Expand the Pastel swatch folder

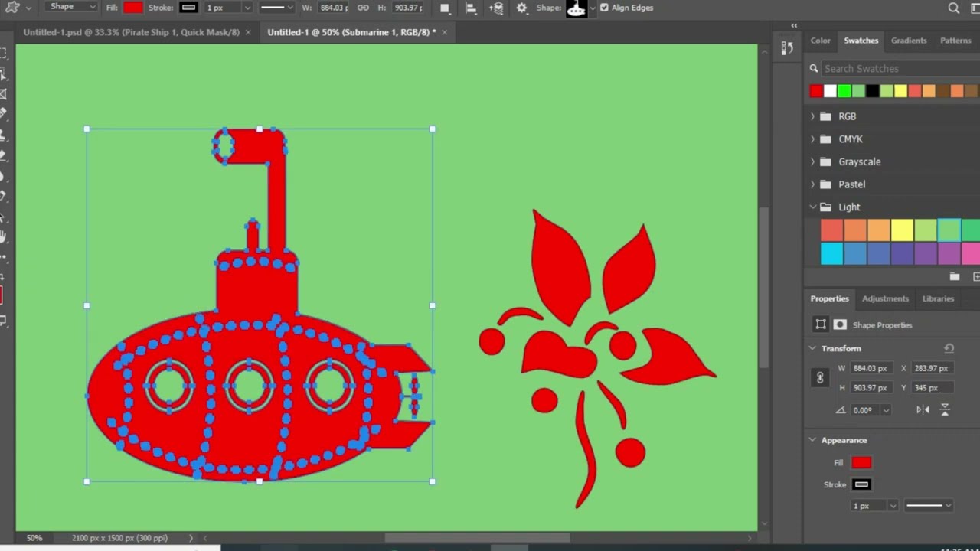(813, 184)
